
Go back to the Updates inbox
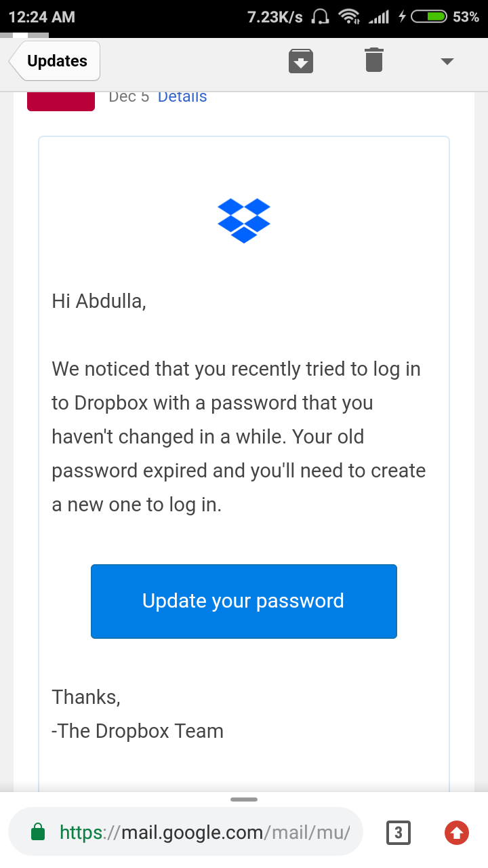pos(56,61)
